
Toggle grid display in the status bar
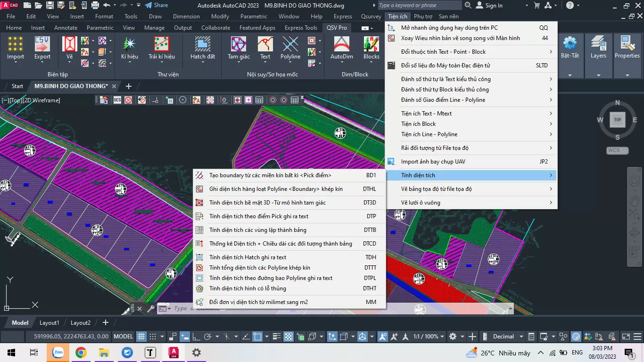pyautogui.click(x=140, y=336)
